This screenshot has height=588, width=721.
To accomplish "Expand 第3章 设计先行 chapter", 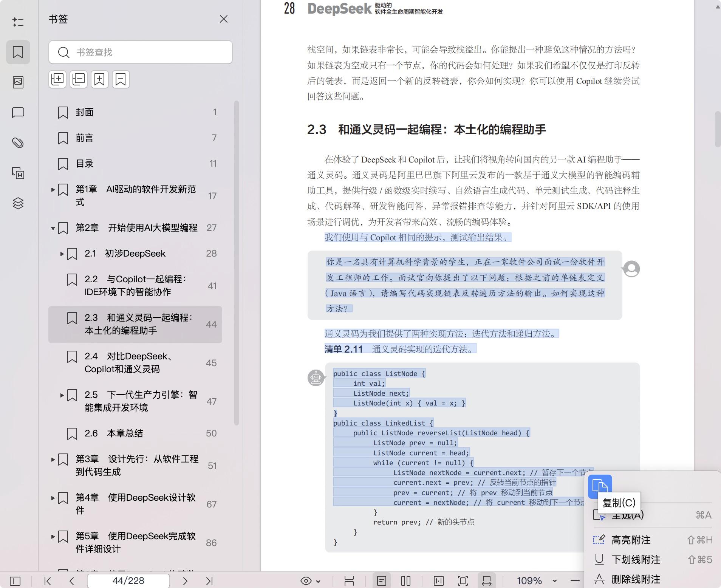I will pyautogui.click(x=53, y=460).
